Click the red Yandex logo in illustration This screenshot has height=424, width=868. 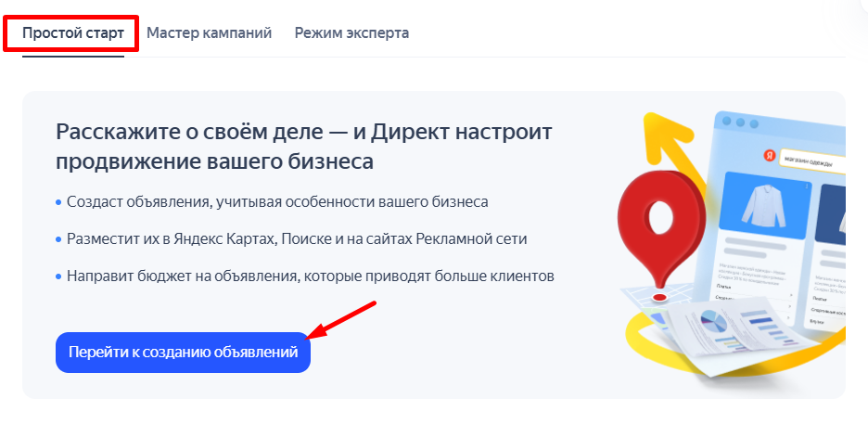(x=769, y=157)
